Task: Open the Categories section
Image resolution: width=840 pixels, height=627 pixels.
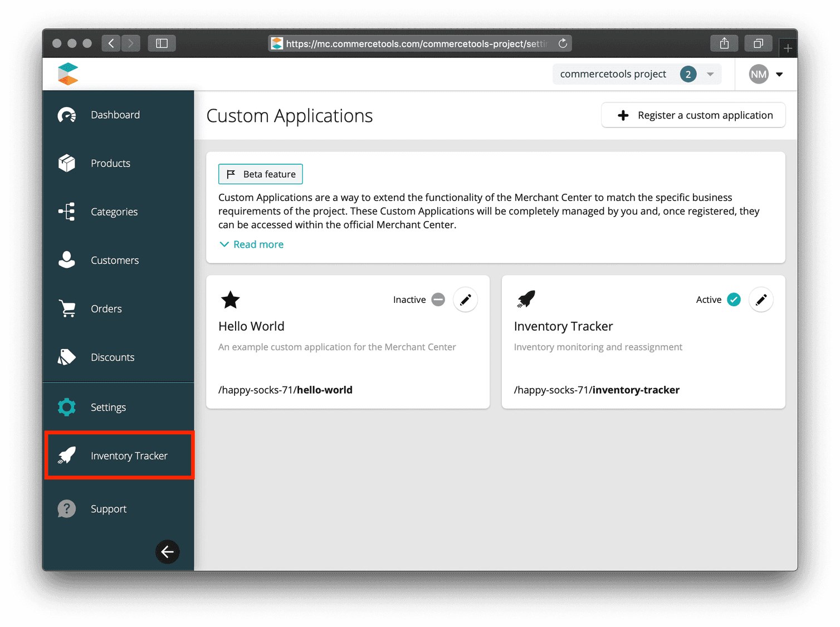Action: click(114, 212)
